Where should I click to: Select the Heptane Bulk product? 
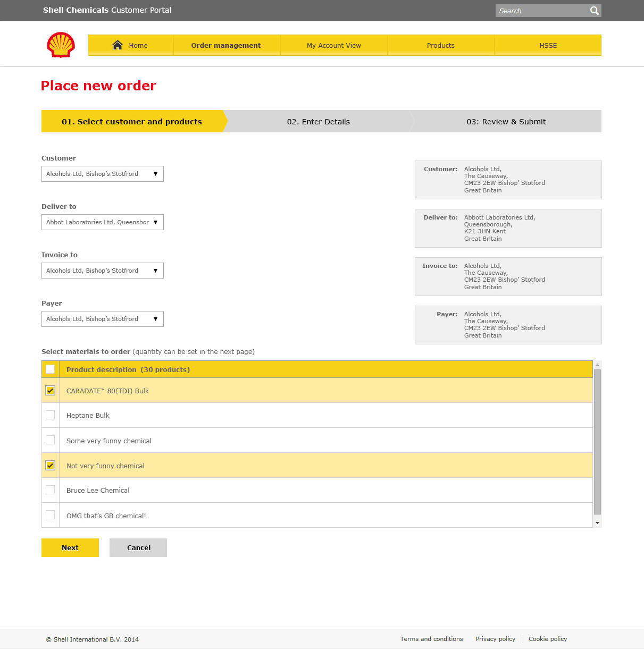click(x=50, y=415)
